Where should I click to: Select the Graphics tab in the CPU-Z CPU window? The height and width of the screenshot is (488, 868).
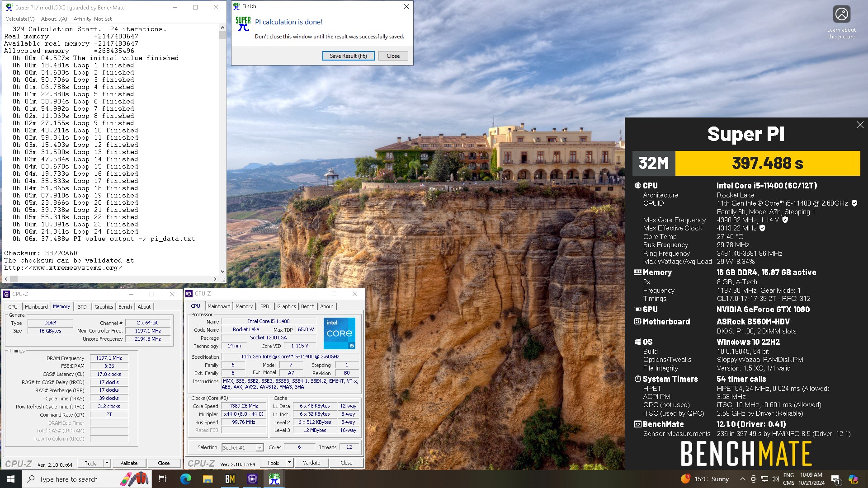click(287, 306)
